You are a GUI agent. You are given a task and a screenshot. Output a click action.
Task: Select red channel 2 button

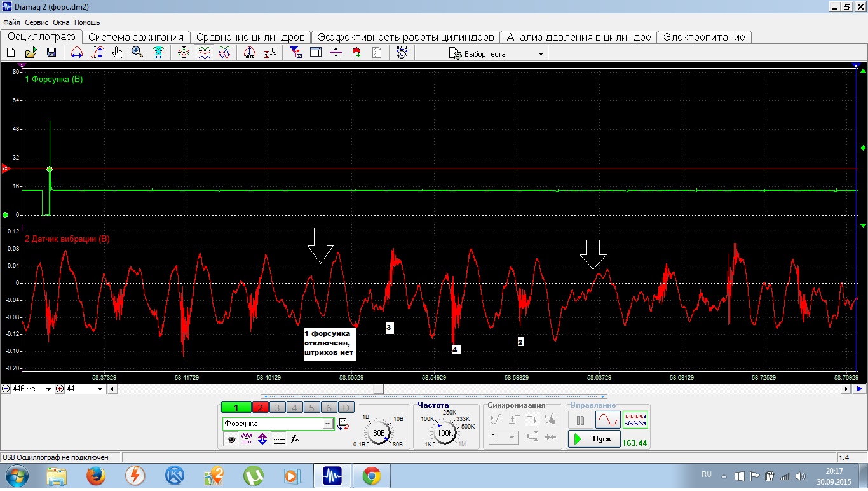(x=261, y=408)
